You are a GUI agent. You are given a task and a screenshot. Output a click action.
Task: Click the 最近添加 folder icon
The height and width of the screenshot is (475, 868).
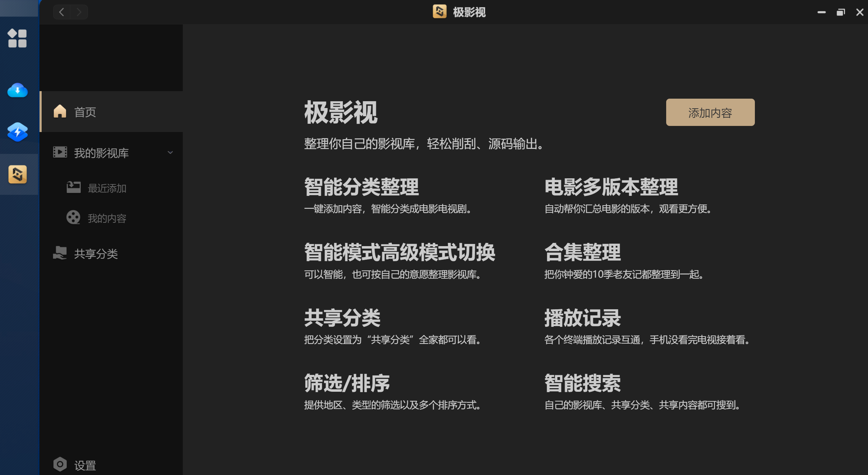pos(74,187)
